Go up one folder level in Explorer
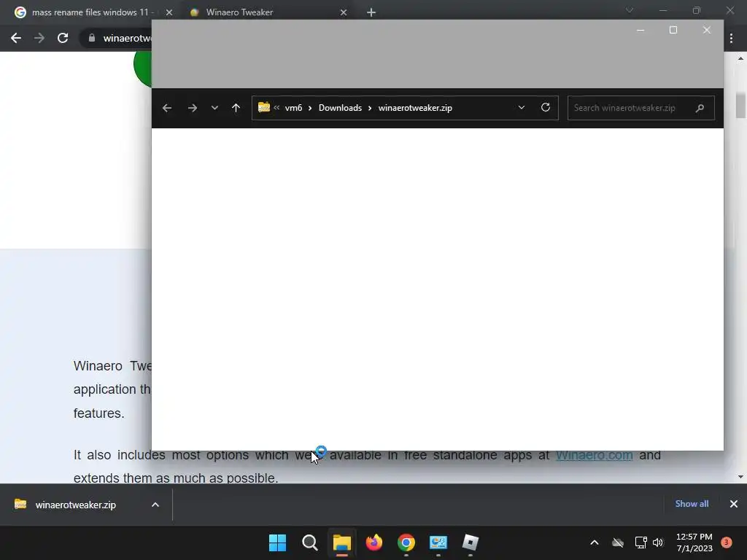The image size is (747, 560). (236, 108)
